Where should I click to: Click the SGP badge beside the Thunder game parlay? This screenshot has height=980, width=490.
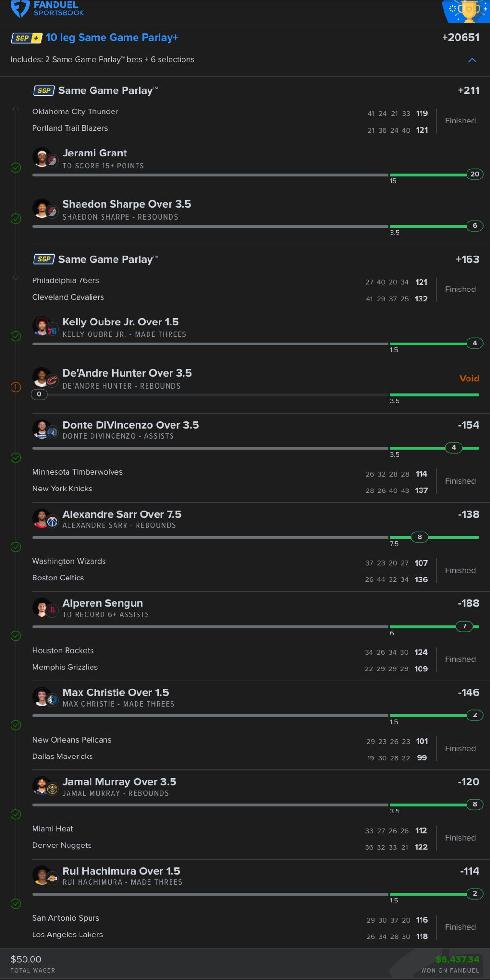click(x=44, y=90)
